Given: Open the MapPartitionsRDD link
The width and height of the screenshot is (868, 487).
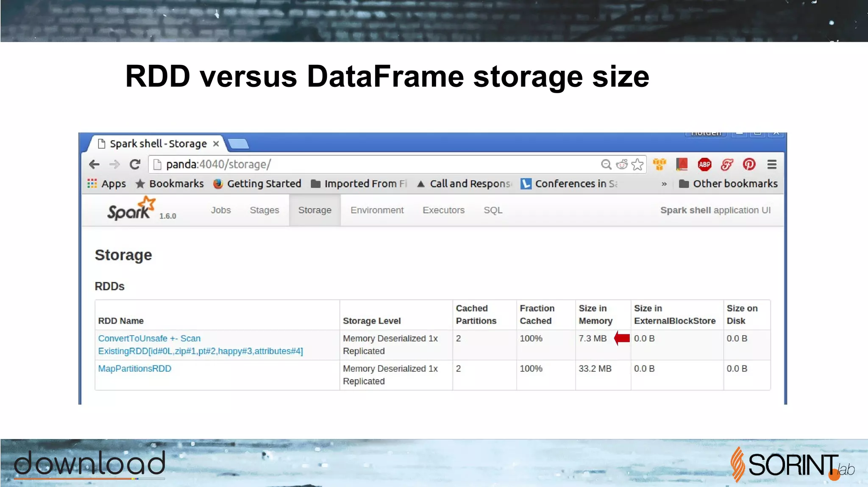Looking at the screenshot, I should pos(135,368).
